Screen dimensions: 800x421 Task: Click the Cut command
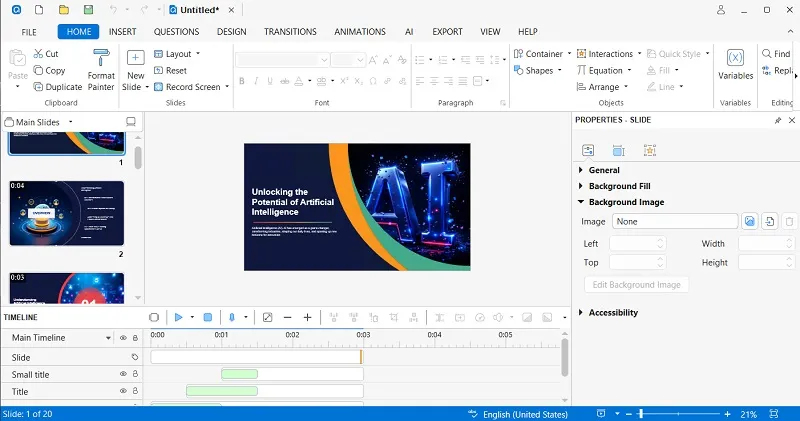point(46,54)
